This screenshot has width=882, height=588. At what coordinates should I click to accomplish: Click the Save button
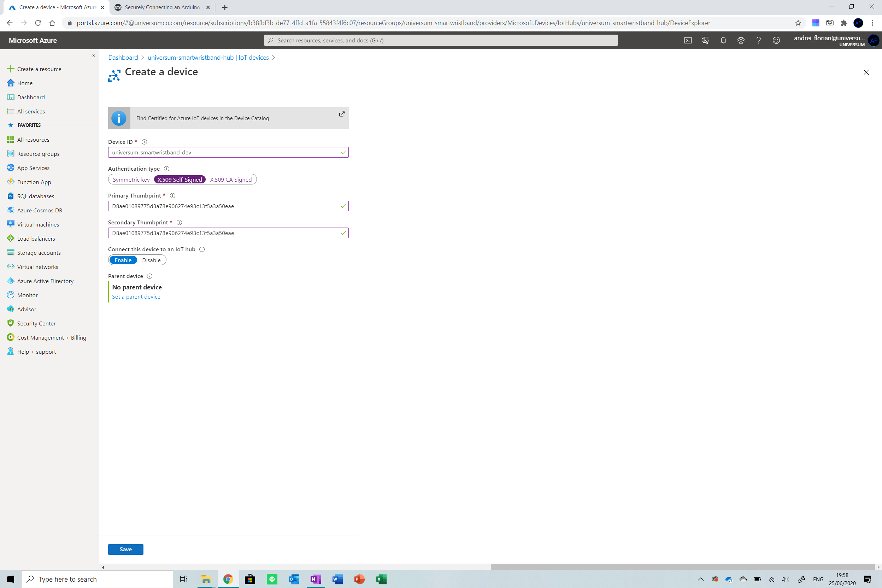(x=125, y=549)
